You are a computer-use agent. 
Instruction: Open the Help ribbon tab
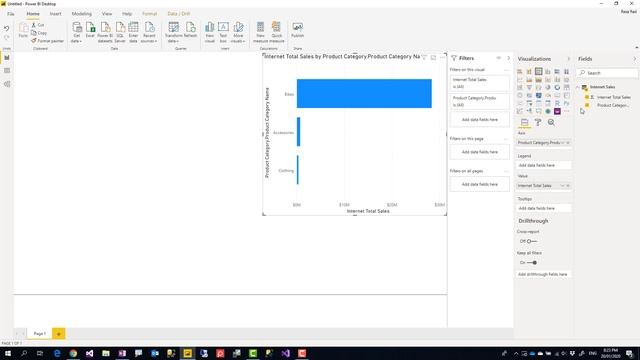pyautogui.click(x=127, y=14)
